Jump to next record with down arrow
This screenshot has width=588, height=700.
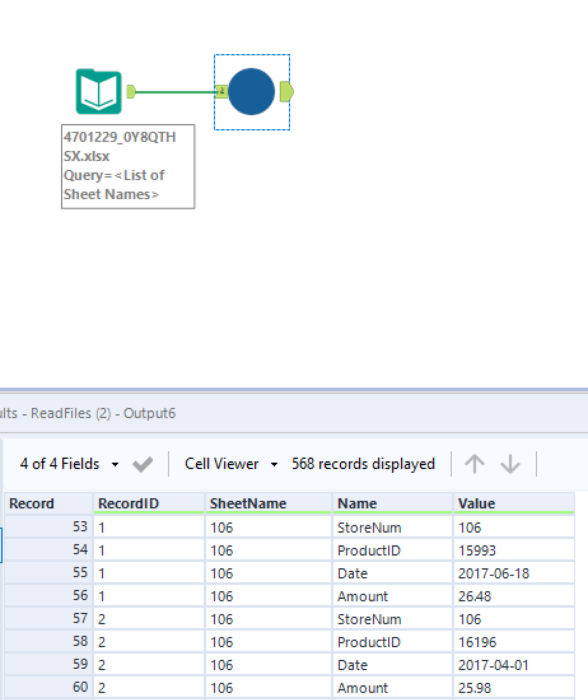510,465
